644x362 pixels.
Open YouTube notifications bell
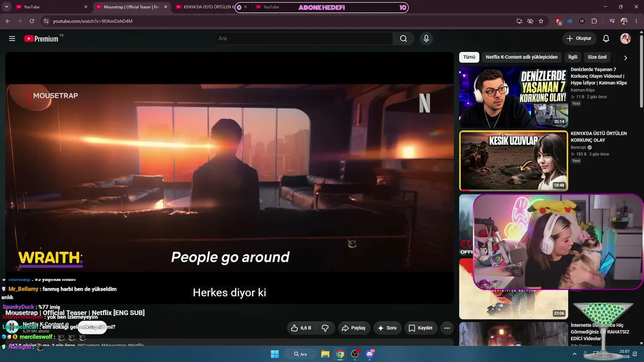point(606,39)
